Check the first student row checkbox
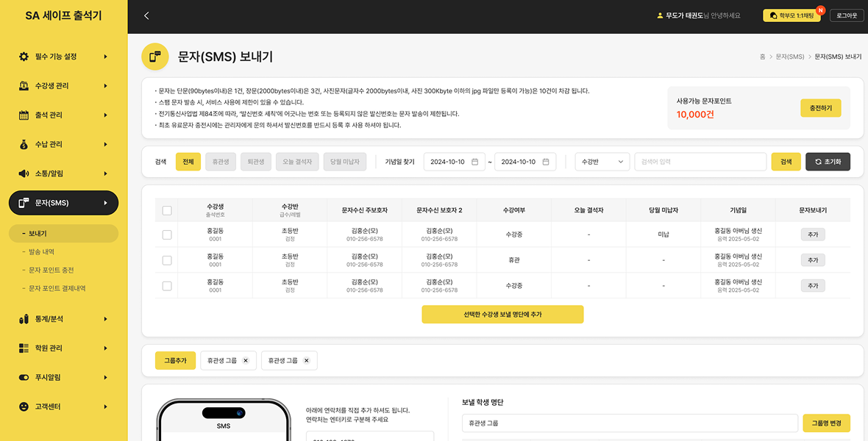The height and width of the screenshot is (441, 868). pos(167,234)
